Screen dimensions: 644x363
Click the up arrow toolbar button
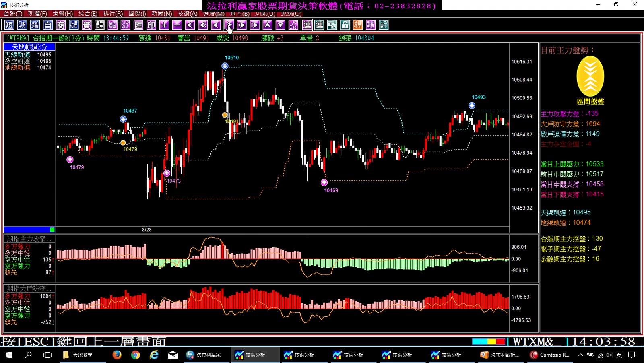(x=268, y=25)
